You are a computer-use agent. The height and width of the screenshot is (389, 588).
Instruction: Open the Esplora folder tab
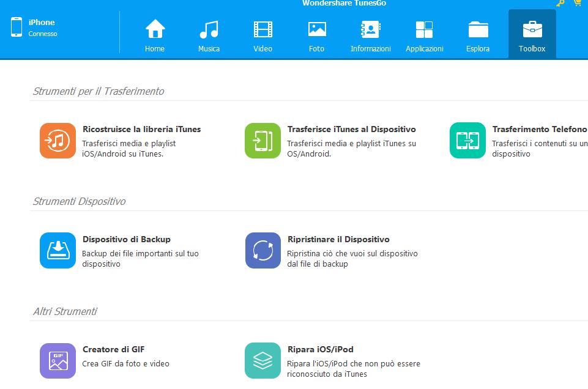(x=478, y=35)
